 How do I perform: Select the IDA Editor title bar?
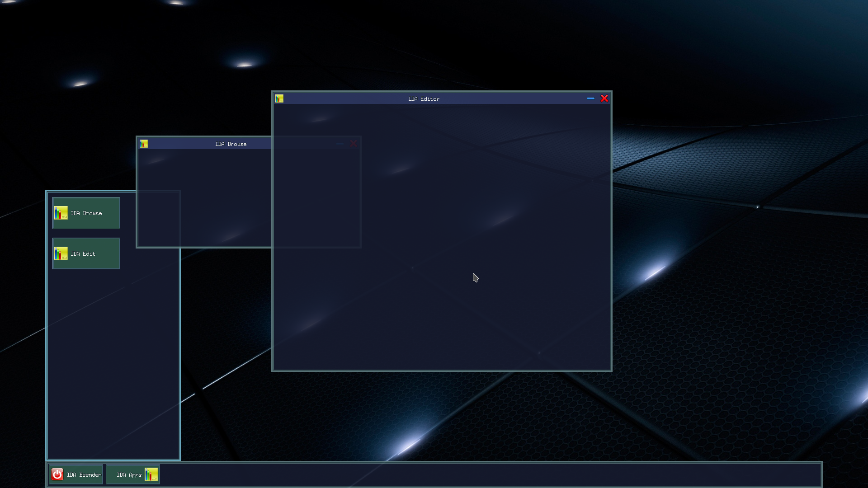[x=424, y=99]
